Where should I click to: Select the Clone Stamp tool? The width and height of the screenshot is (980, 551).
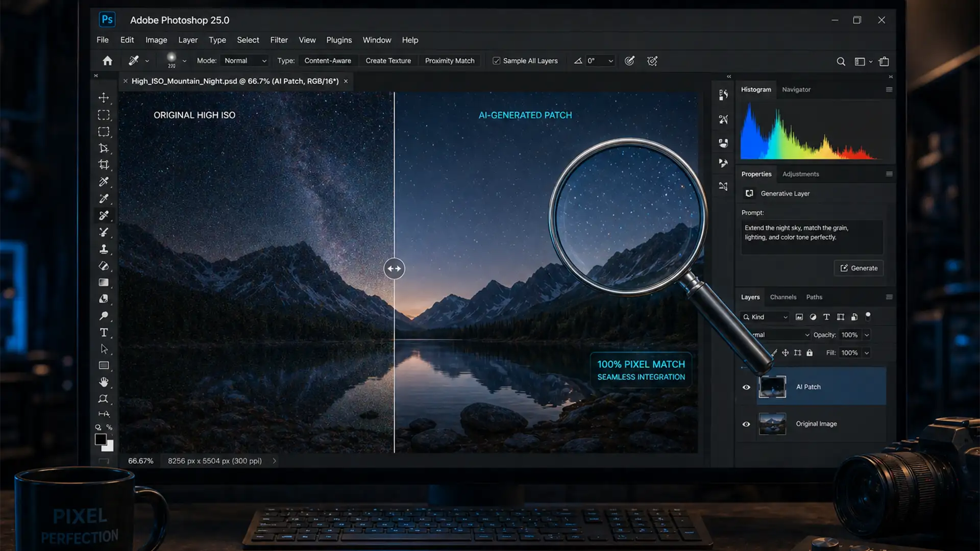point(104,248)
